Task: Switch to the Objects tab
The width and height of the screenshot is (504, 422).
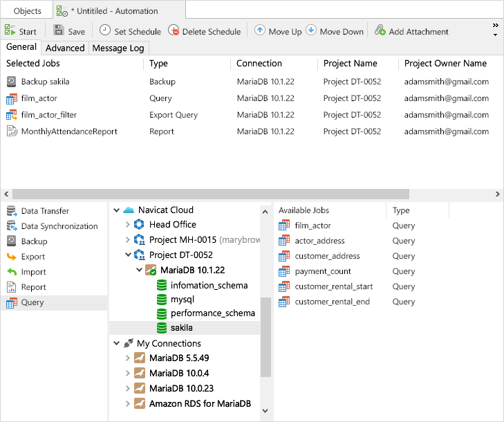Action: (x=27, y=10)
